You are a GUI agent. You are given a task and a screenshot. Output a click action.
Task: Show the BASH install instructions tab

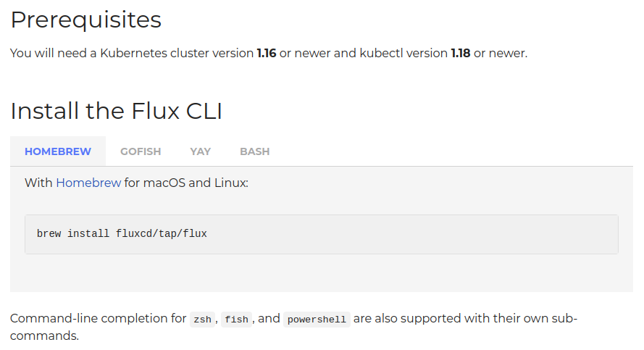(254, 151)
